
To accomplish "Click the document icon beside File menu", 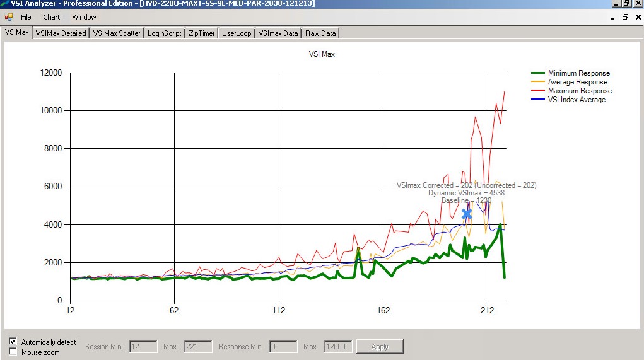I will (x=9, y=17).
